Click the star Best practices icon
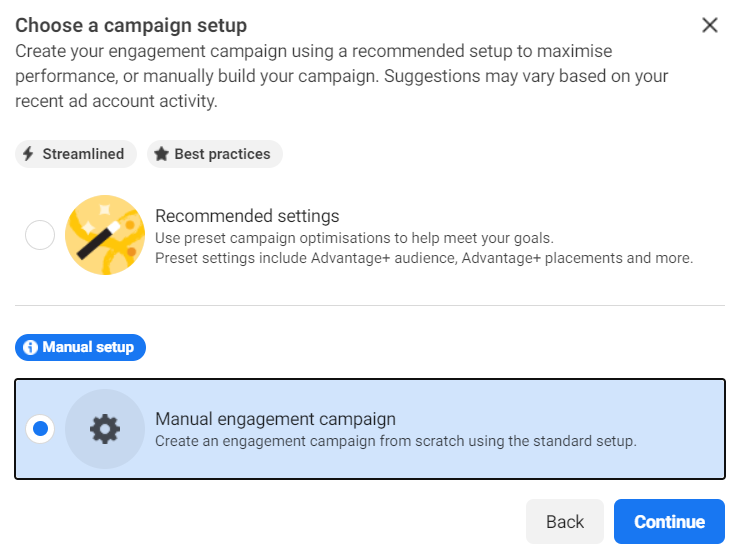The height and width of the screenshot is (551, 739). coord(161,154)
